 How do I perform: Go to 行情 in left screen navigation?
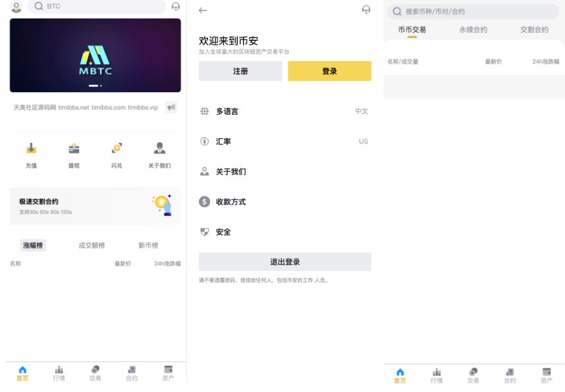(x=59, y=374)
